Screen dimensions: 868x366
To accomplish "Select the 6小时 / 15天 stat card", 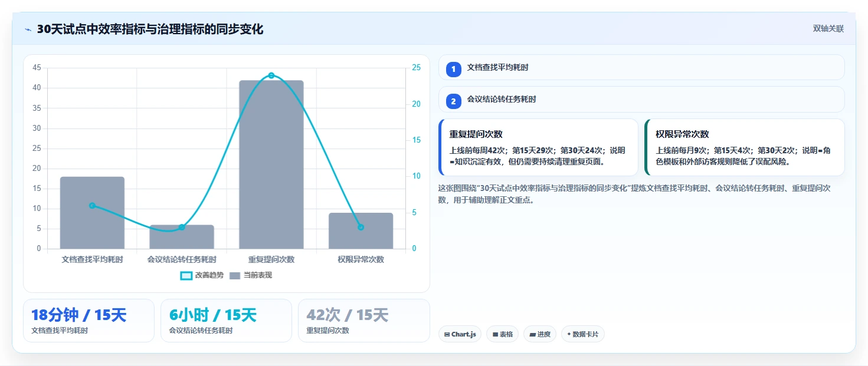I will point(226,321).
